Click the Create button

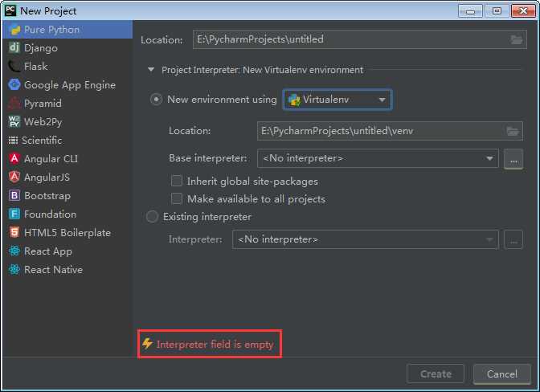[x=436, y=374]
